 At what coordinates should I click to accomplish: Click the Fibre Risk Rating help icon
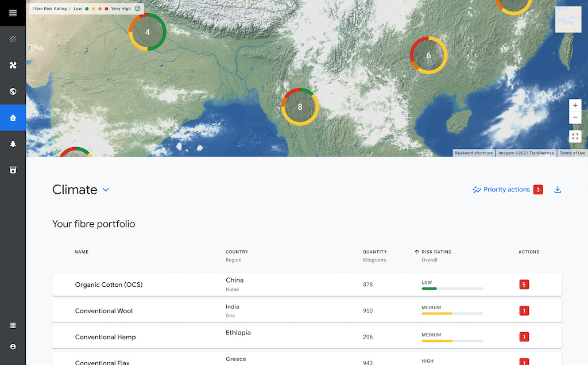point(137,9)
